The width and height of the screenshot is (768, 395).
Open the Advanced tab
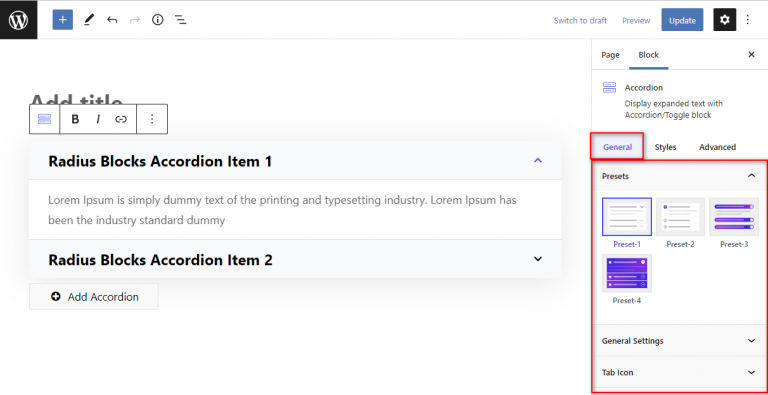click(x=717, y=147)
